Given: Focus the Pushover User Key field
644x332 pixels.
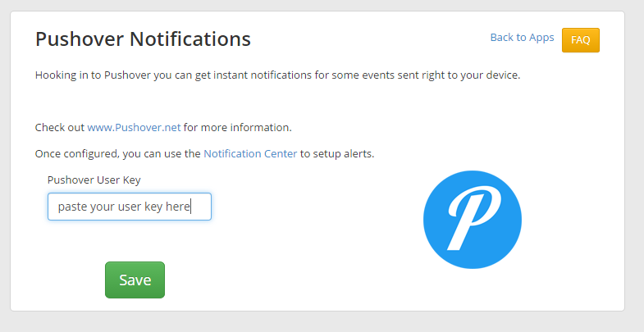Looking at the screenshot, I should click(130, 207).
